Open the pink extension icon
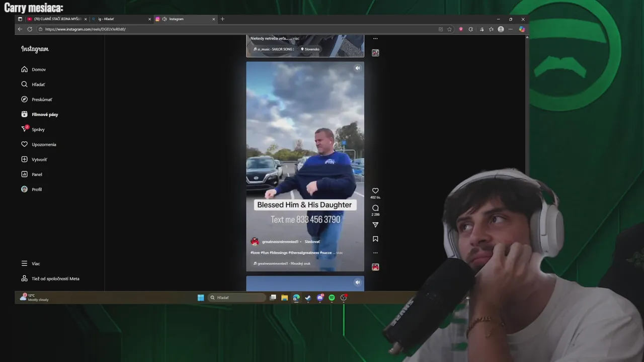The height and width of the screenshot is (362, 644). (461, 29)
